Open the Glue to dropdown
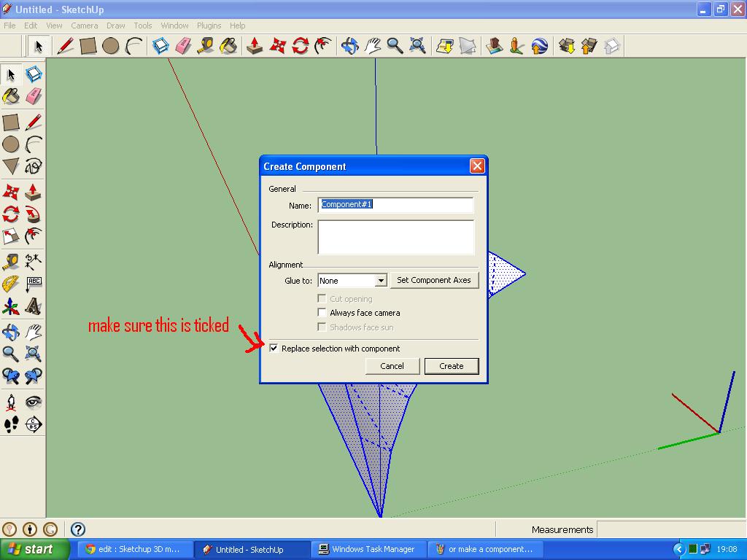Screen dimensions: 747x560 point(382,280)
